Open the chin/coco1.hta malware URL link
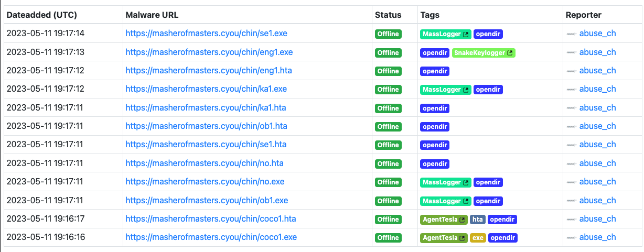The width and height of the screenshot is (644, 252). click(211, 219)
